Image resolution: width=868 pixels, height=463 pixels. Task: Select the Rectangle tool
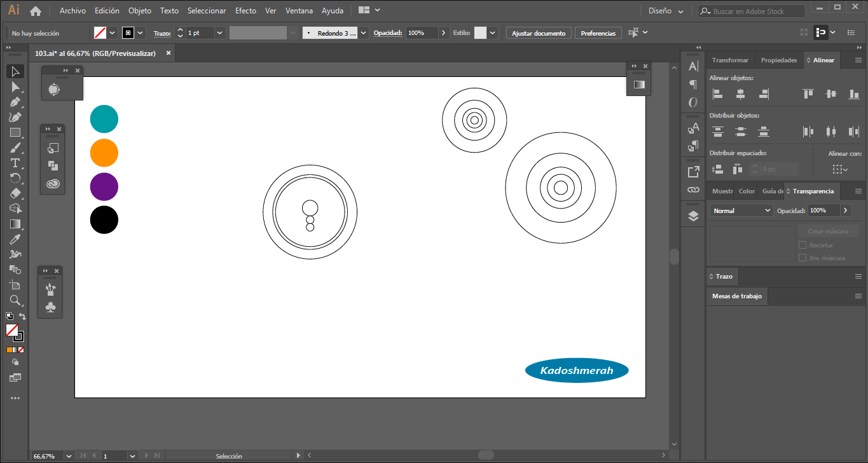click(x=15, y=132)
